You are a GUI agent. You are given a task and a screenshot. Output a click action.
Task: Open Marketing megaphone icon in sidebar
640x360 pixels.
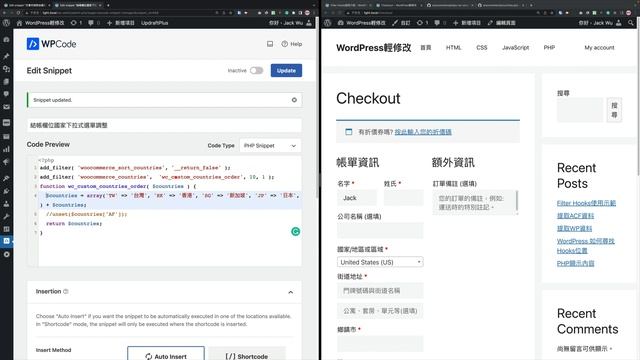(x=6, y=162)
